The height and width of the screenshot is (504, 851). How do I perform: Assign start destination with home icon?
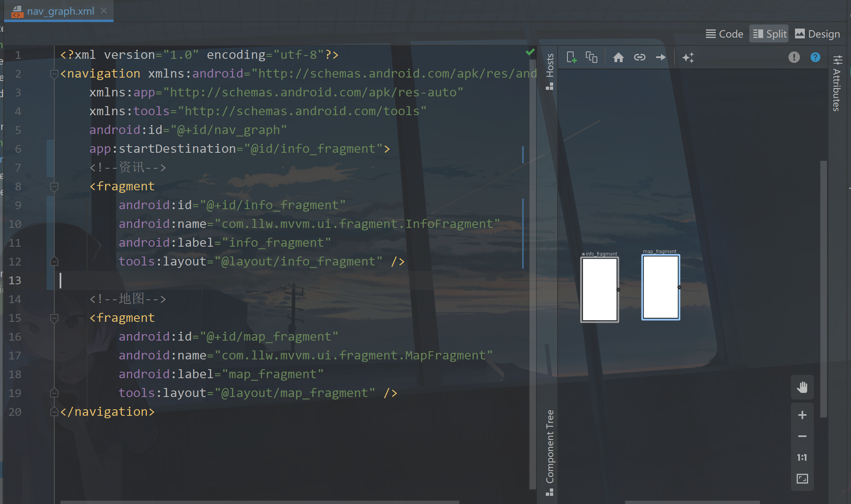619,57
